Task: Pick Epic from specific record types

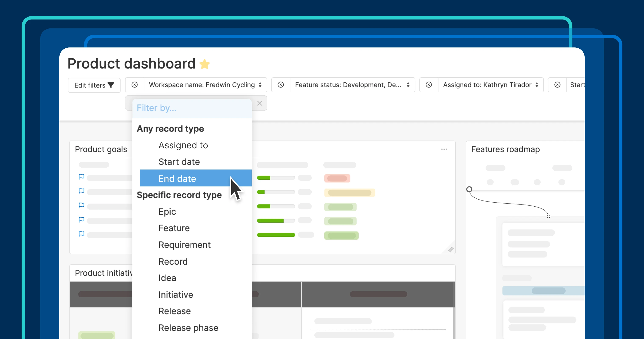Action: [167, 212]
